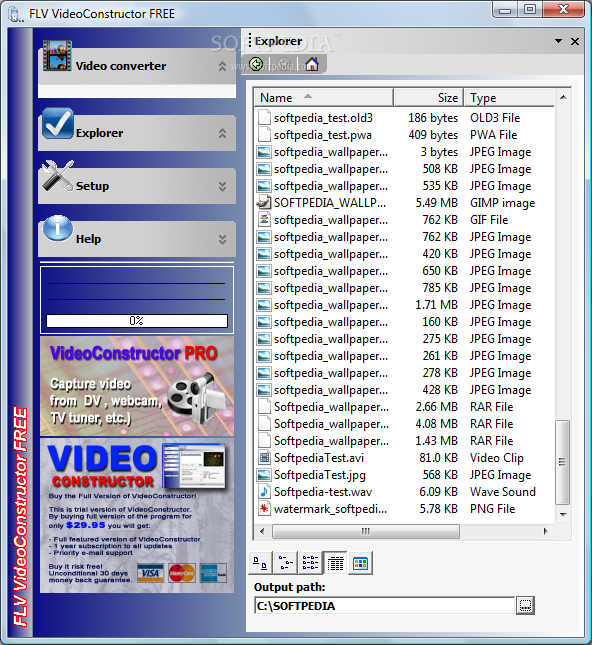Screen dimensions: 592x645
Task: Collapse the Video converter section
Action: click(222, 66)
